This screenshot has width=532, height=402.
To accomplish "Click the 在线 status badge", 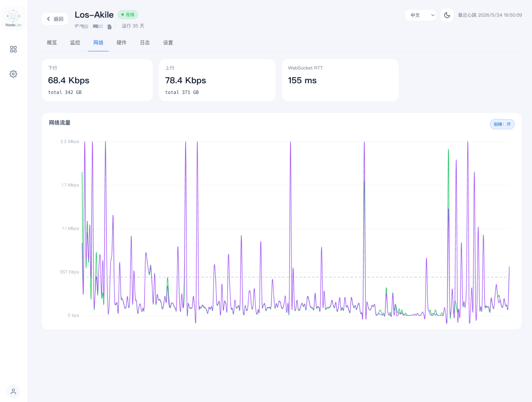I will click(128, 15).
